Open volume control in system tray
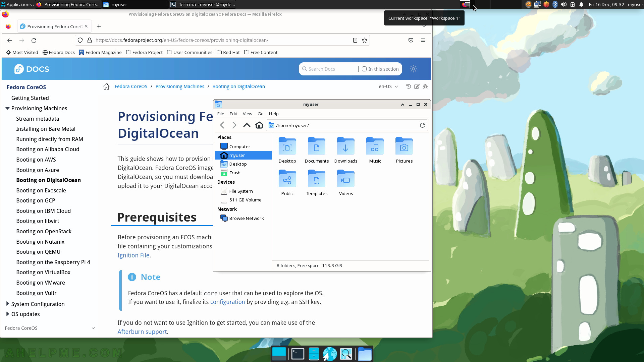 point(564,4)
